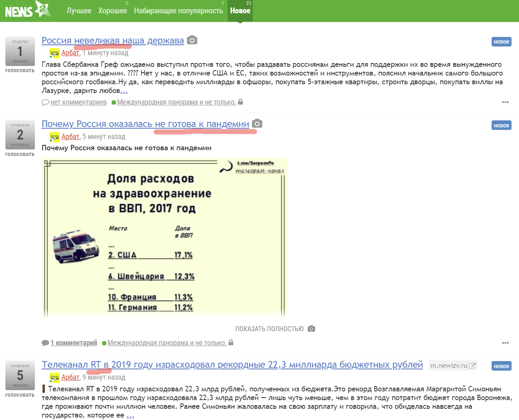Click Арбат avatar under RT article

coord(54,378)
